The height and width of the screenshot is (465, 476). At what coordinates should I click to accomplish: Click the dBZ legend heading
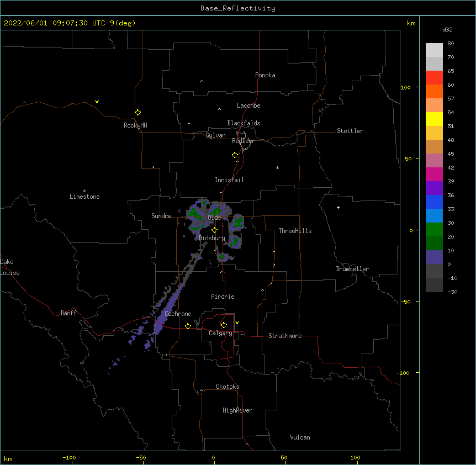(x=447, y=29)
